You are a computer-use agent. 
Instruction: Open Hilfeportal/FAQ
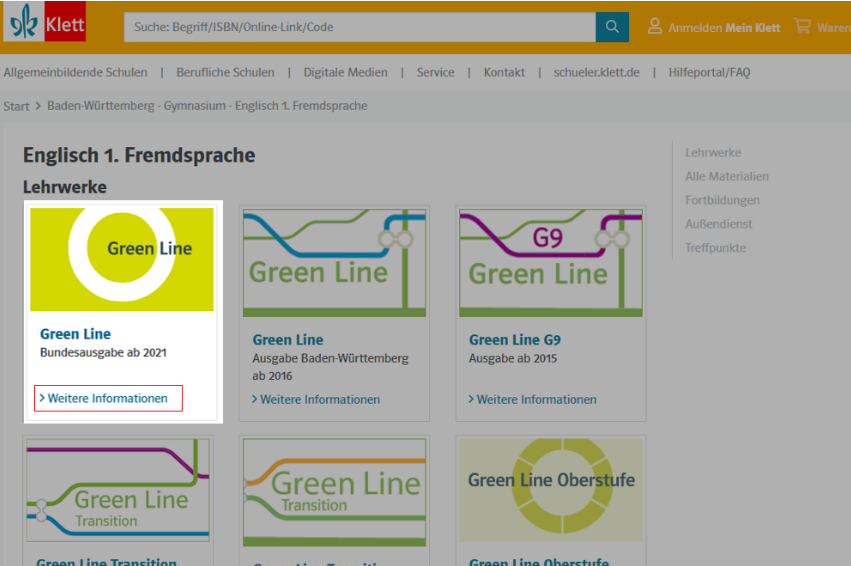pos(709,72)
